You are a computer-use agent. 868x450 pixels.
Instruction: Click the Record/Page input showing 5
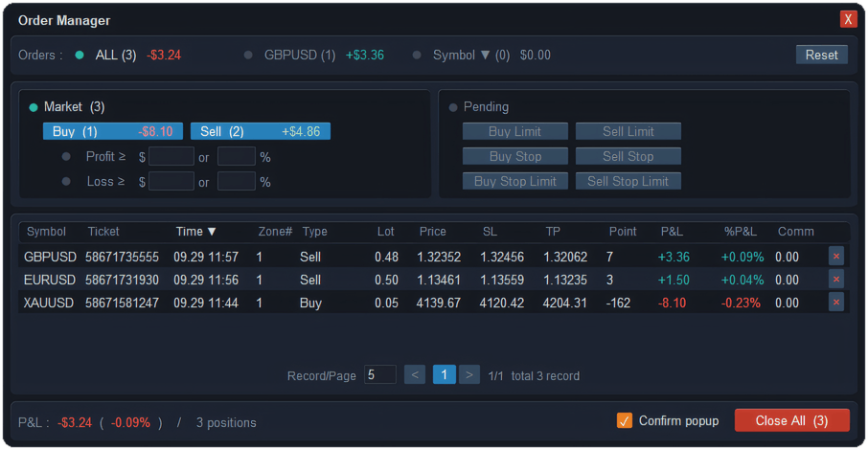pos(380,374)
